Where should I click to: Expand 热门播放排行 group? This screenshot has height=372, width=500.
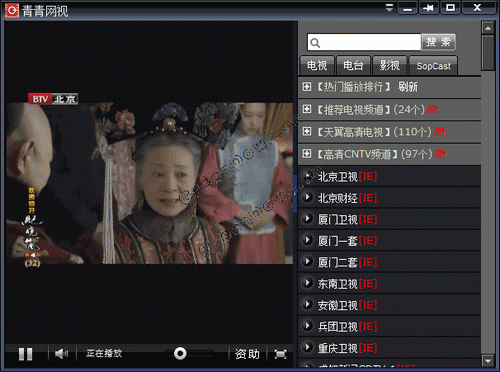pyautogui.click(x=307, y=87)
